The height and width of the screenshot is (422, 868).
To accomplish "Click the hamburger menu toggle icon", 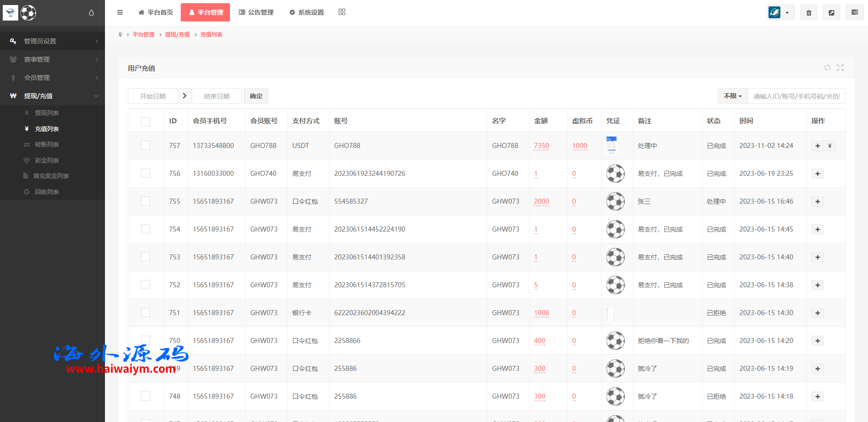I will pyautogui.click(x=120, y=12).
